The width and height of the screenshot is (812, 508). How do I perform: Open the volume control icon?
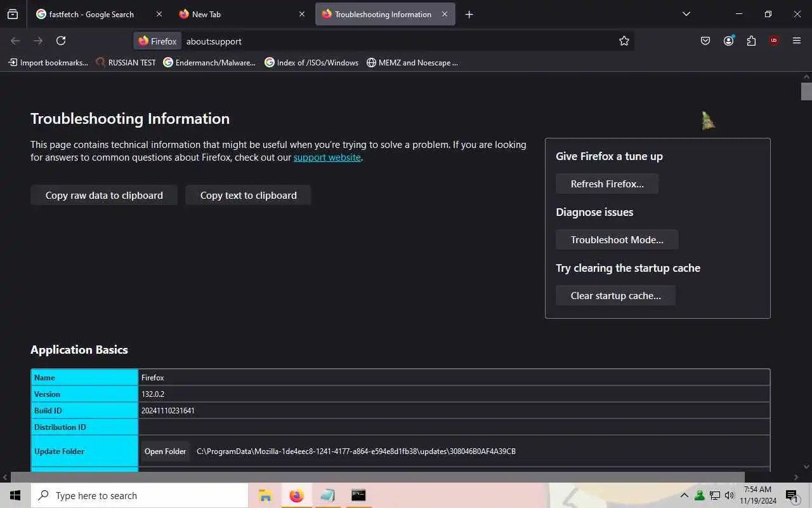click(x=730, y=495)
